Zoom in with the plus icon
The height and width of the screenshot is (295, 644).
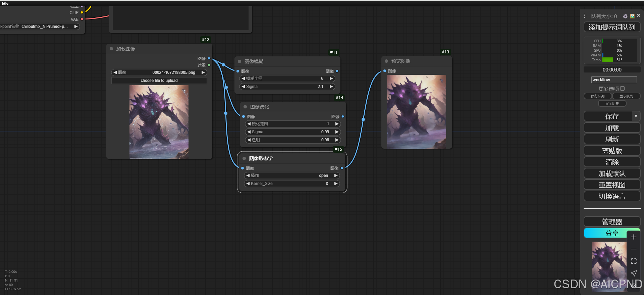click(634, 237)
